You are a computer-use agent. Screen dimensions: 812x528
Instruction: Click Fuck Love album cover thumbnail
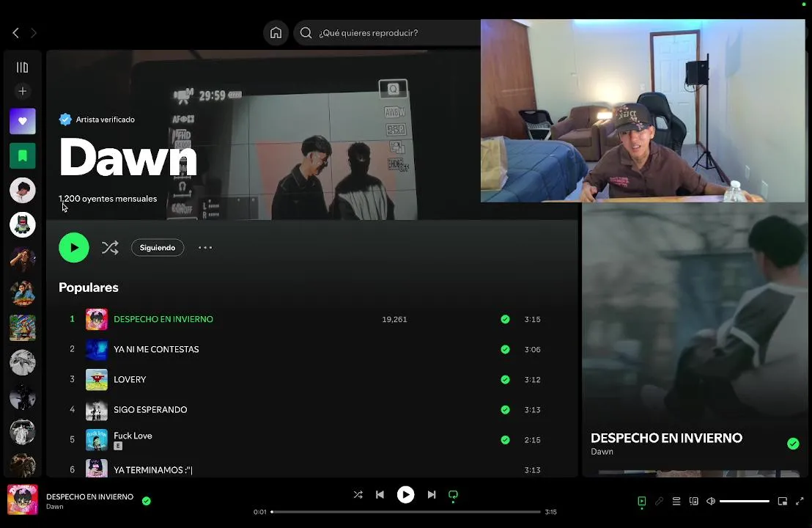96,439
